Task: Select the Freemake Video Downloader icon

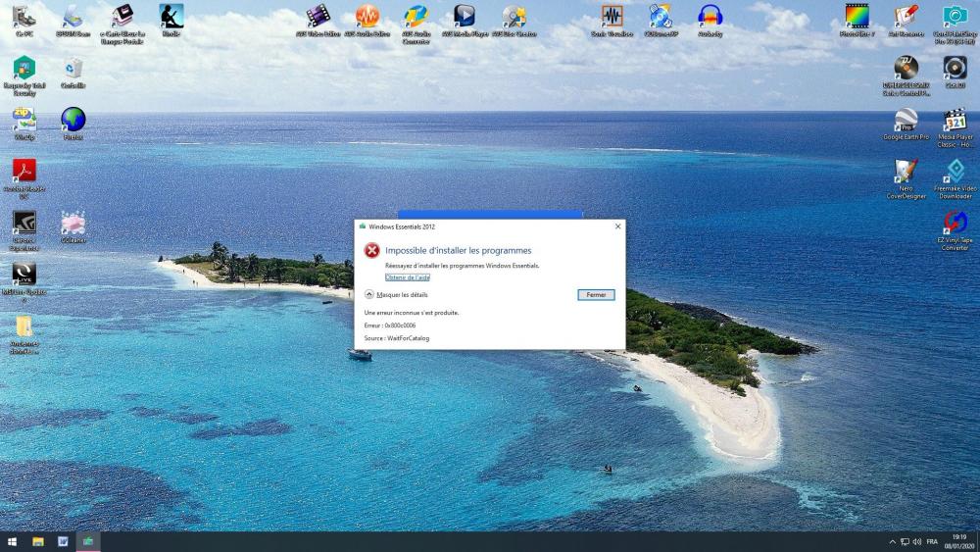Action: click(x=955, y=172)
